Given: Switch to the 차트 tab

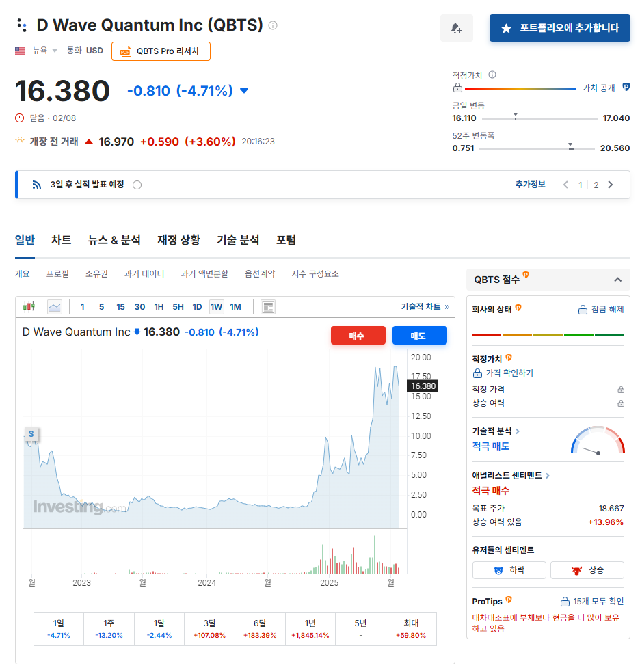Looking at the screenshot, I should (62, 240).
